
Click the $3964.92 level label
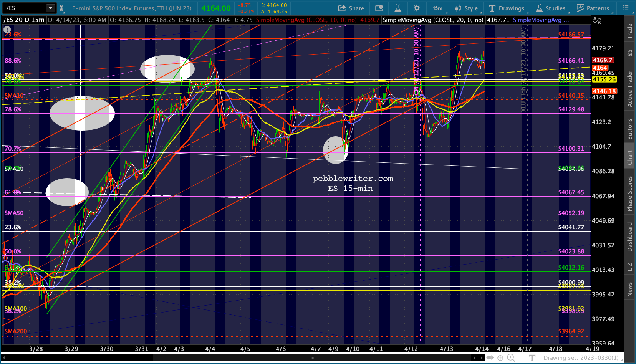click(571, 331)
